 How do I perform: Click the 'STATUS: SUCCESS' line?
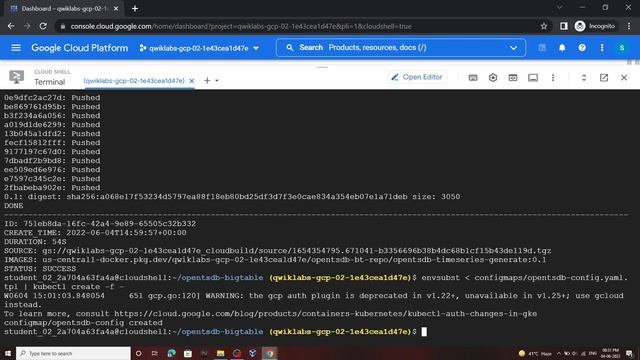click(40, 269)
